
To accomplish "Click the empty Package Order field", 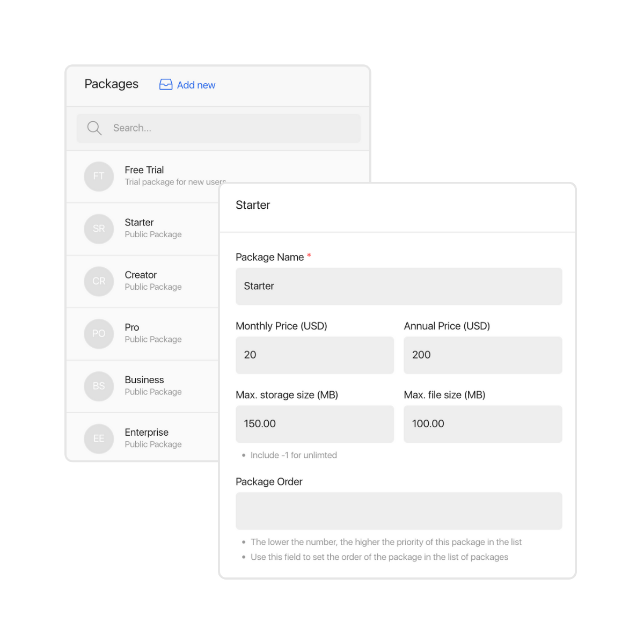I will (x=399, y=511).
